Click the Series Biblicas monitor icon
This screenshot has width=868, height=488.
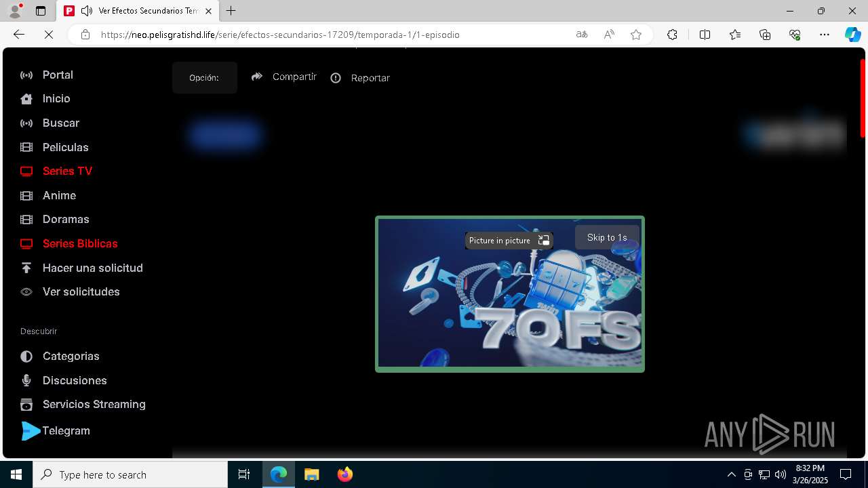(26, 244)
